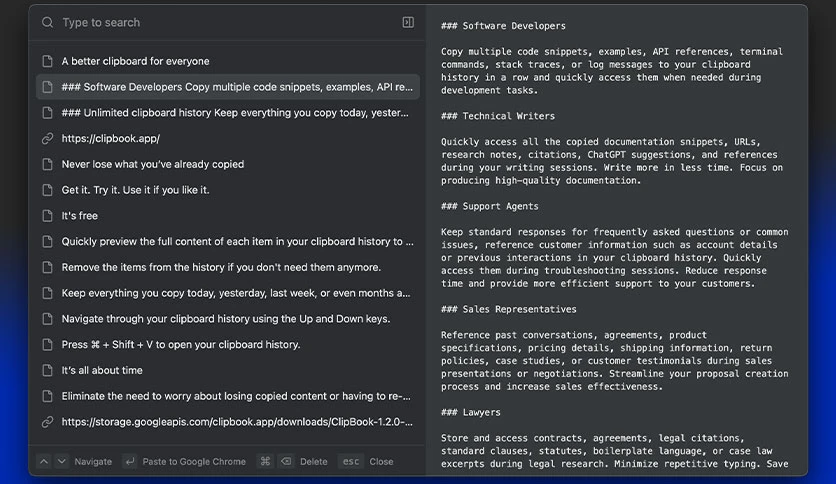Select 'Never lose what you've already copied'
This screenshot has height=484, width=836.
[228, 164]
